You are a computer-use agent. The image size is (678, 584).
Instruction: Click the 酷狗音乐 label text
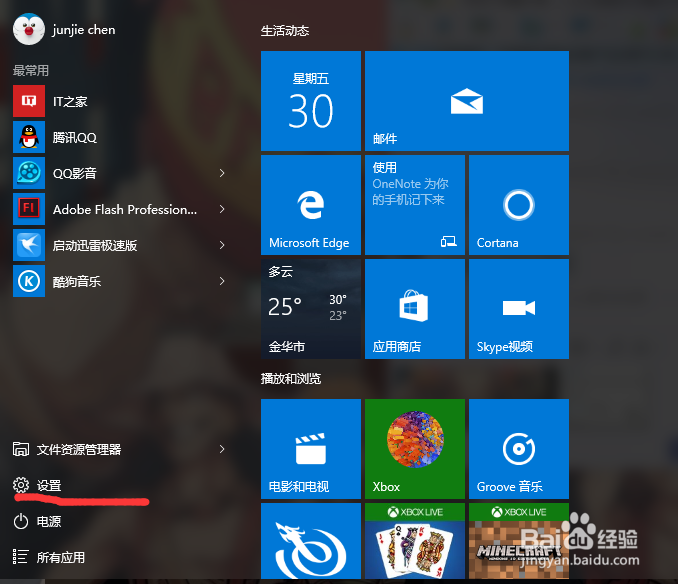pyautogui.click(x=77, y=281)
